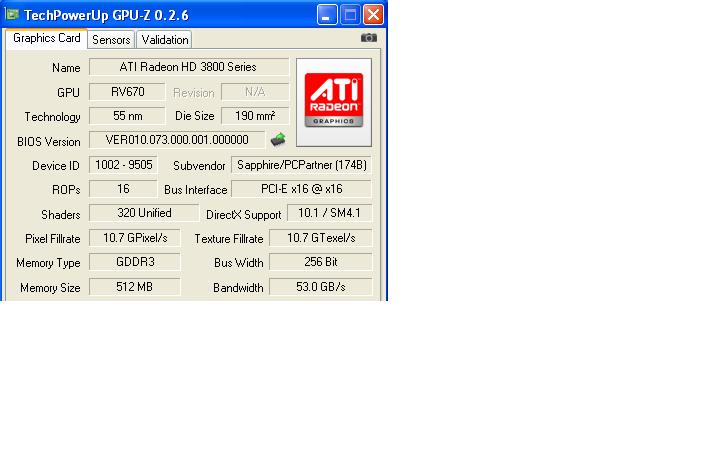Click the GPU field showing RV670

[x=127, y=92]
